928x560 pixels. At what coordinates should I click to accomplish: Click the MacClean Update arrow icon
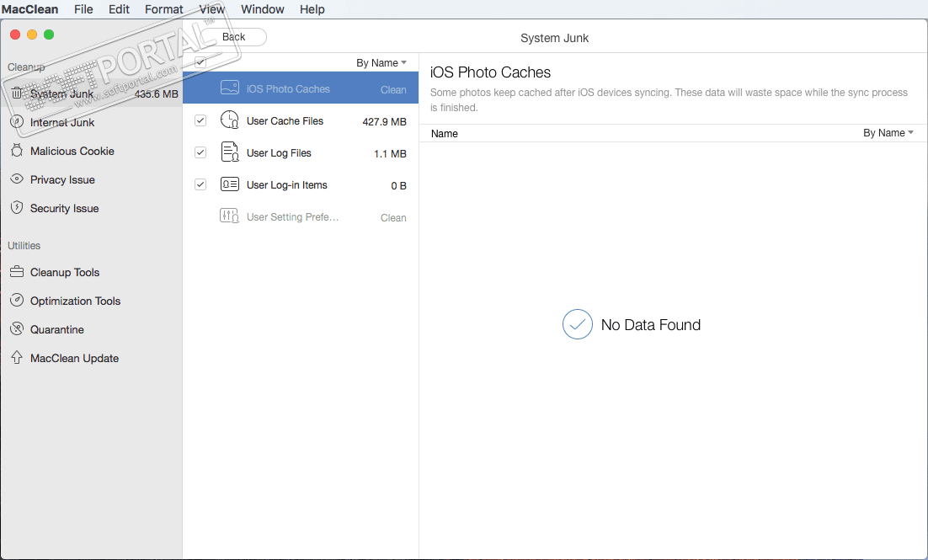(x=17, y=358)
